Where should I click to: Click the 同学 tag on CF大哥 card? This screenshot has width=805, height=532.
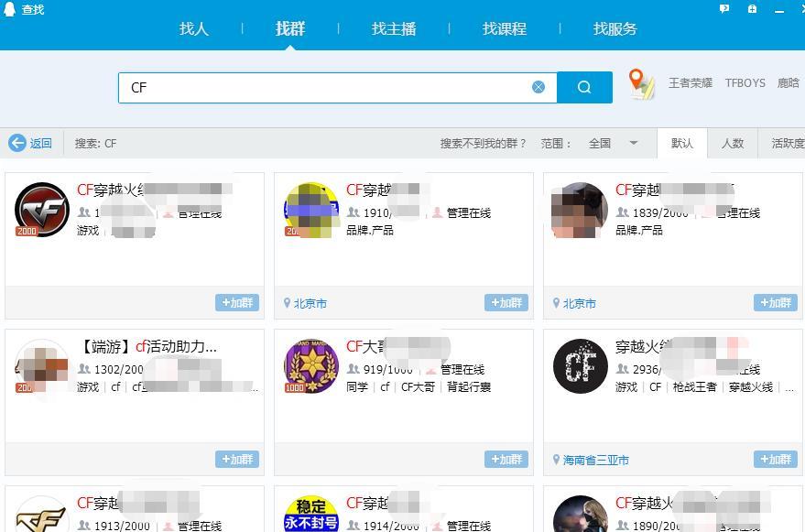click(357, 386)
